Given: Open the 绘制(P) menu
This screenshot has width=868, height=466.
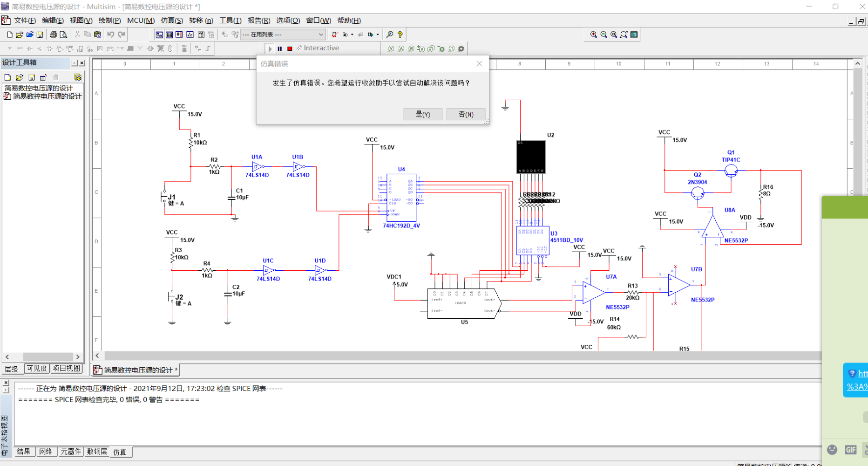Looking at the screenshot, I should pos(109,21).
